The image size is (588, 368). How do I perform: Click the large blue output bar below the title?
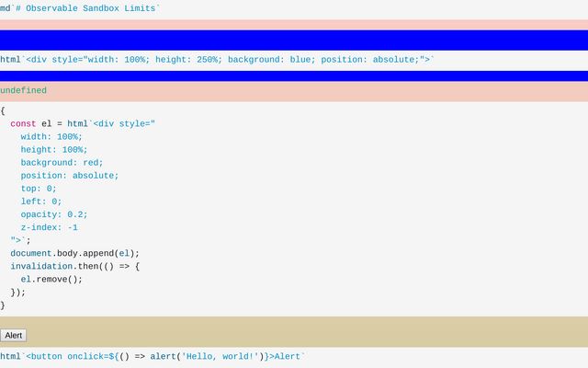point(294,40)
